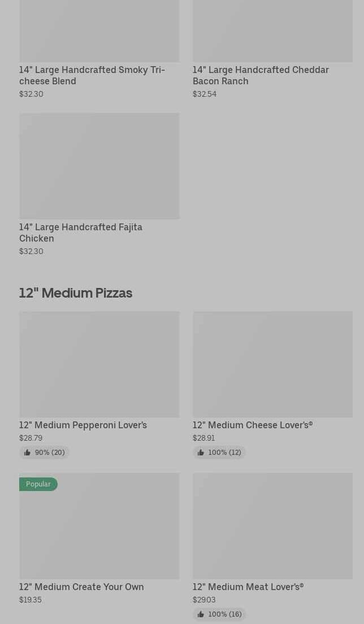This screenshot has height=624, width=364.
Task: Click 12" Medium Pepperoni Lover's title
Action: click(x=83, y=425)
